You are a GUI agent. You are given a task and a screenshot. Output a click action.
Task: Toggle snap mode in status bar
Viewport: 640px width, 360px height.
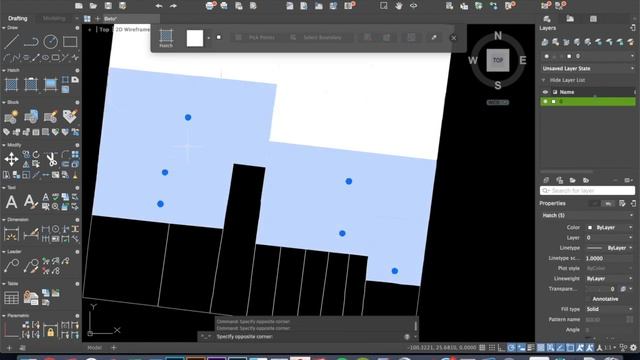(492, 348)
